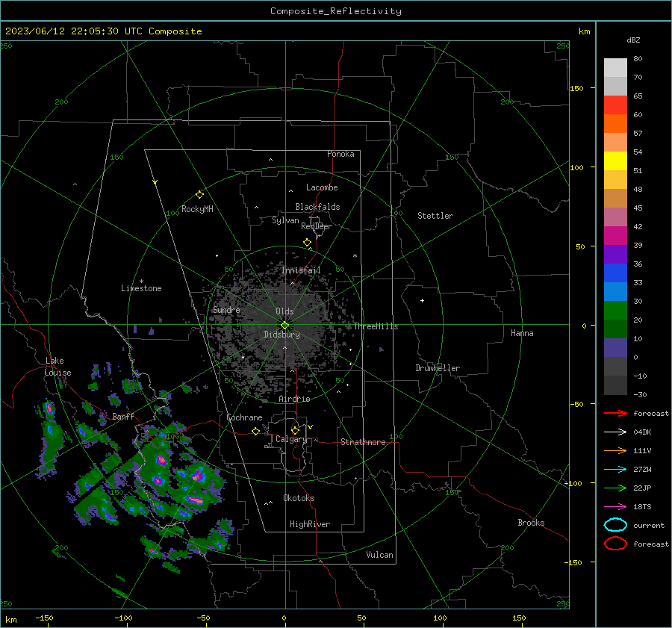
Task: Pick the purple 36-39 dBZ swatch
Action: click(x=615, y=255)
